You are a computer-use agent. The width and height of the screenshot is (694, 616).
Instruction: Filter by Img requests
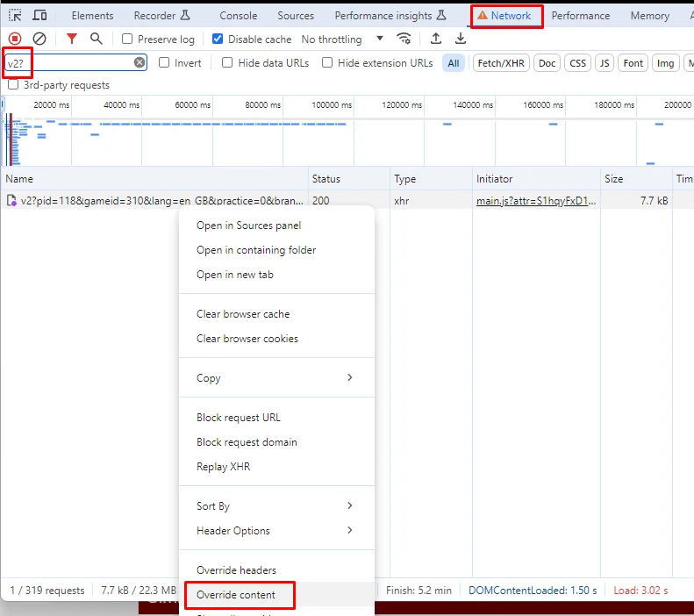pyautogui.click(x=665, y=63)
